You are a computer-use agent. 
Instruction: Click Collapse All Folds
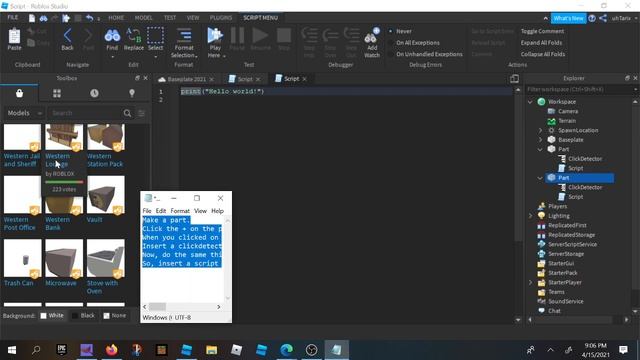[x=542, y=54]
